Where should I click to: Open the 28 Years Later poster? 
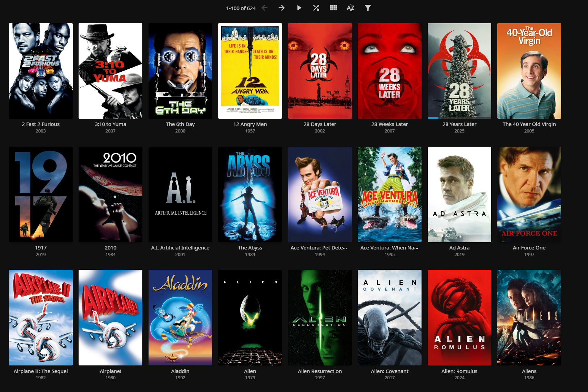(x=459, y=71)
